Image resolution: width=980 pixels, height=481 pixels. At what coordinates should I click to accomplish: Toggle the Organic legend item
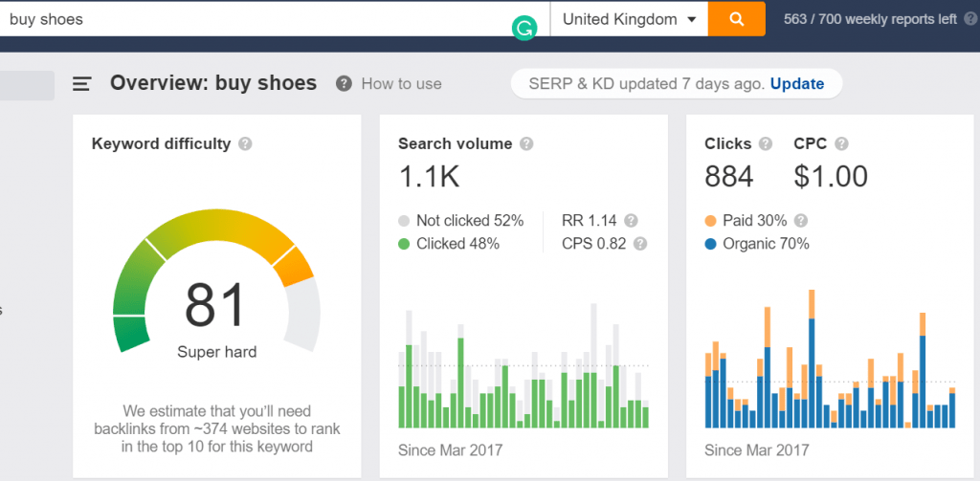(x=757, y=244)
